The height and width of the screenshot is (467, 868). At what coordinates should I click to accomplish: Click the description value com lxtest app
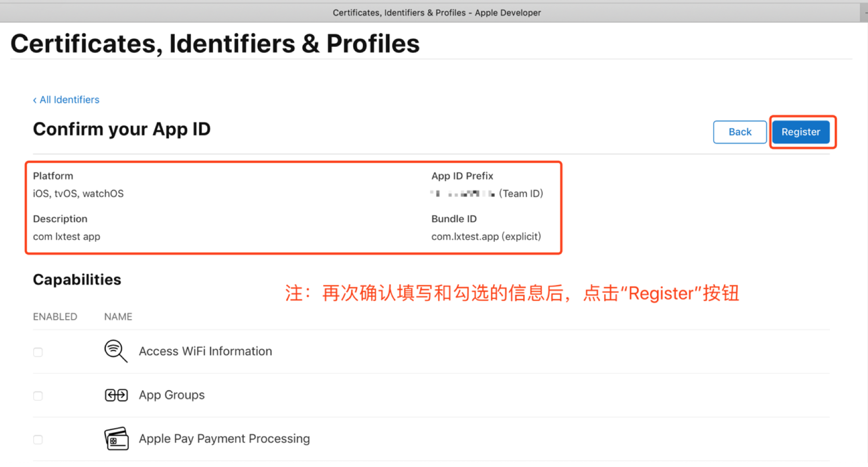point(66,237)
